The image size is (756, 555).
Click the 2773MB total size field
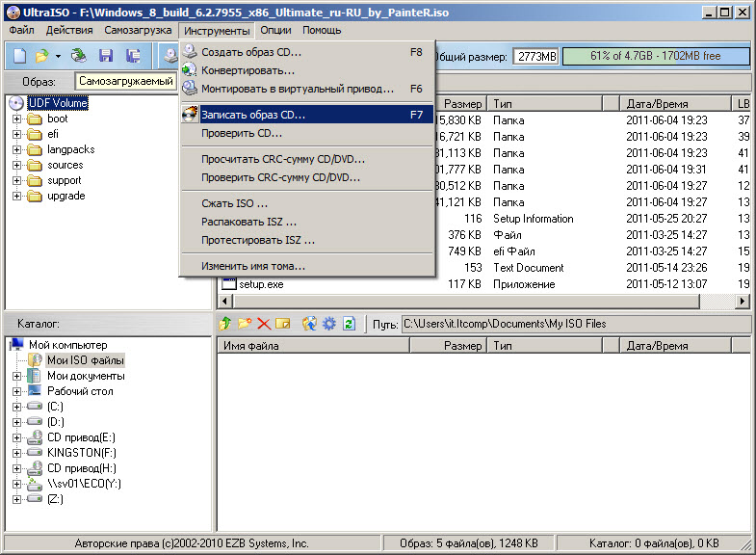(x=536, y=57)
